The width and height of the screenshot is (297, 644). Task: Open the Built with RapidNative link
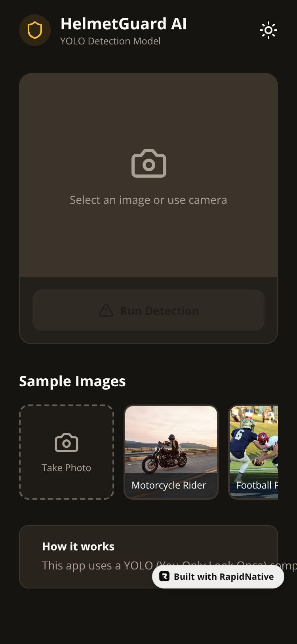[x=218, y=577]
